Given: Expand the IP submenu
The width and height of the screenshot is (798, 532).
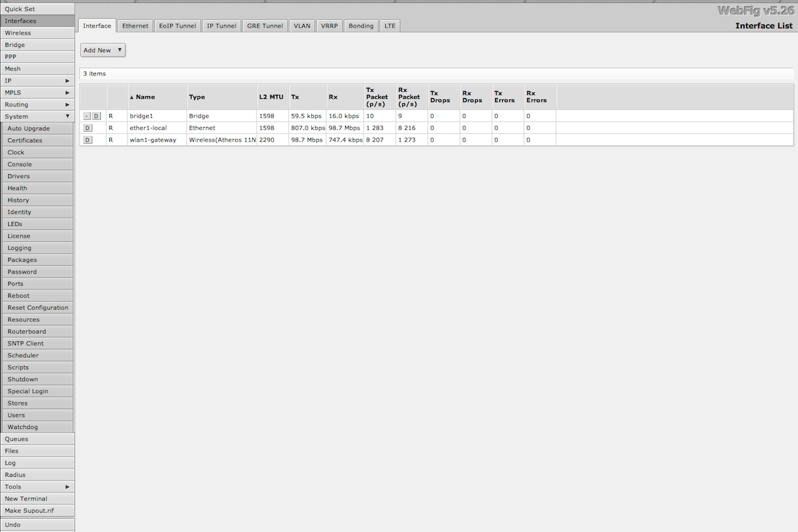Looking at the screenshot, I should point(37,81).
